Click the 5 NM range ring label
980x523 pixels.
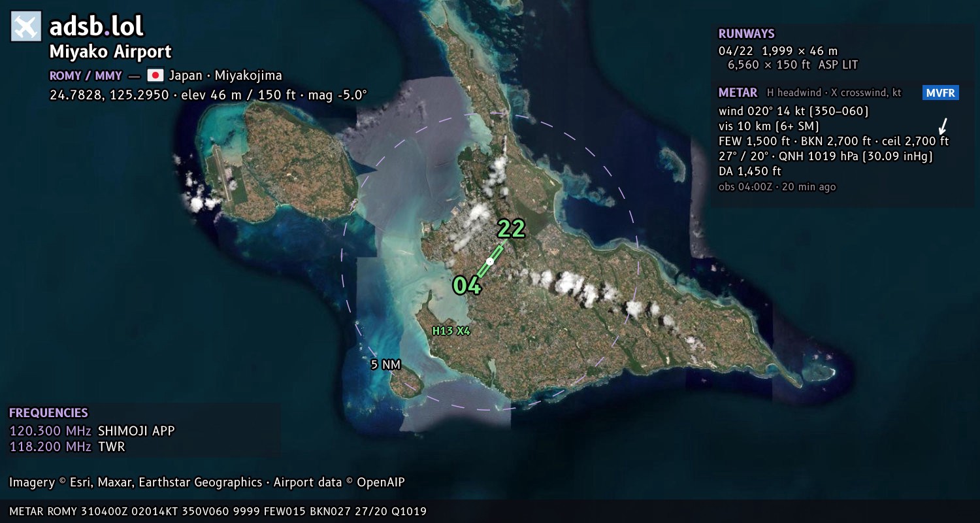coord(385,365)
